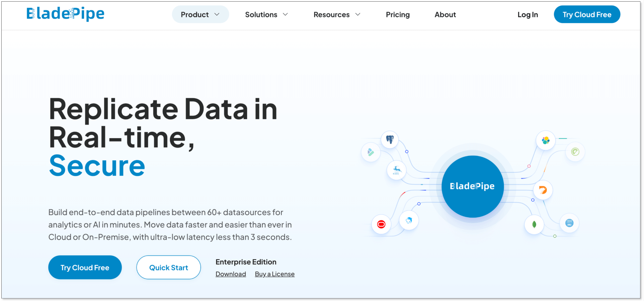Click the light green circular datasource icon
Screen dimensions: 644x301
[x=575, y=152]
